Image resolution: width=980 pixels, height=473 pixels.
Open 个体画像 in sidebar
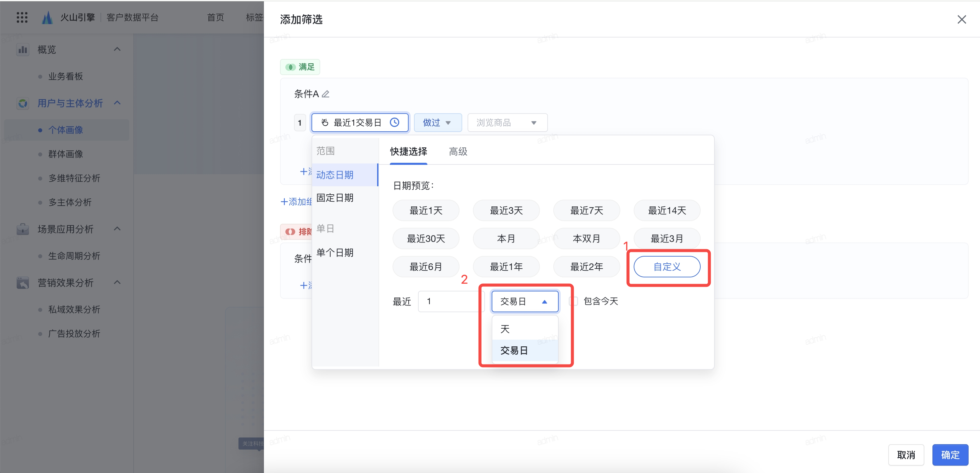65,130
